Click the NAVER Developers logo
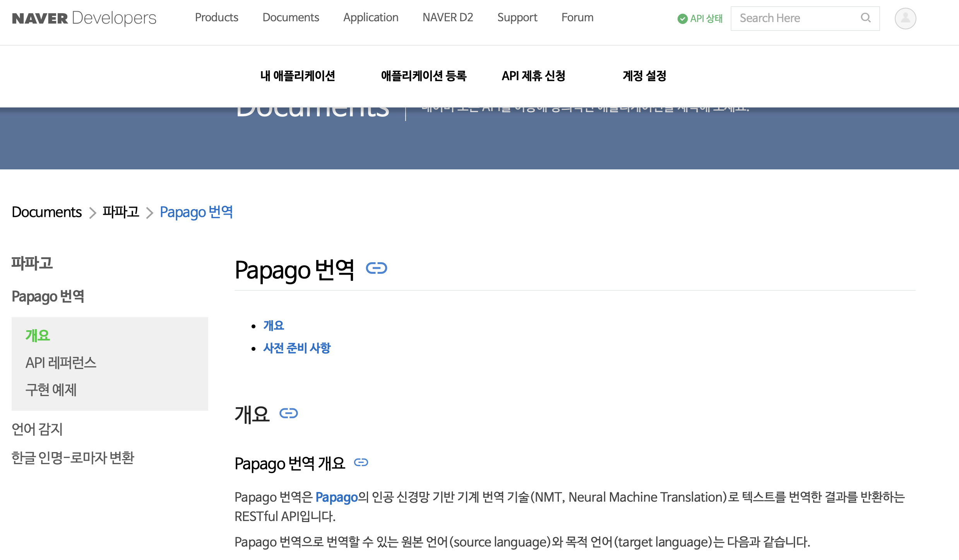This screenshot has height=560, width=959. pyautogui.click(x=84, y=18)
